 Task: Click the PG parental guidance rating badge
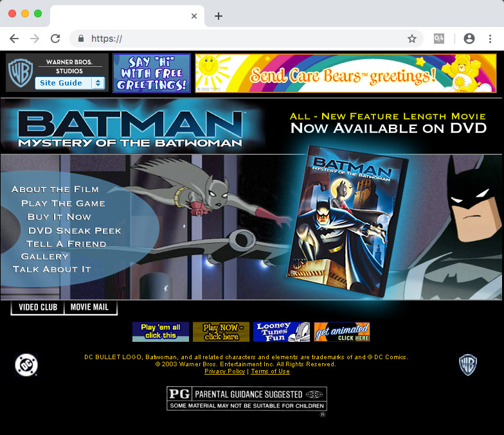pyautogui.click(x=247, y=398)
